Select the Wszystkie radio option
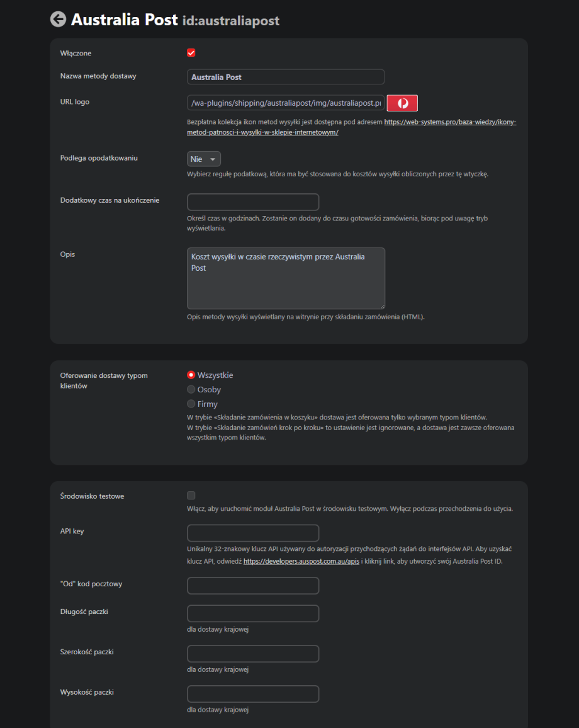Image resolution: width=579 pixels, height=728 pixels. (191, 375)
